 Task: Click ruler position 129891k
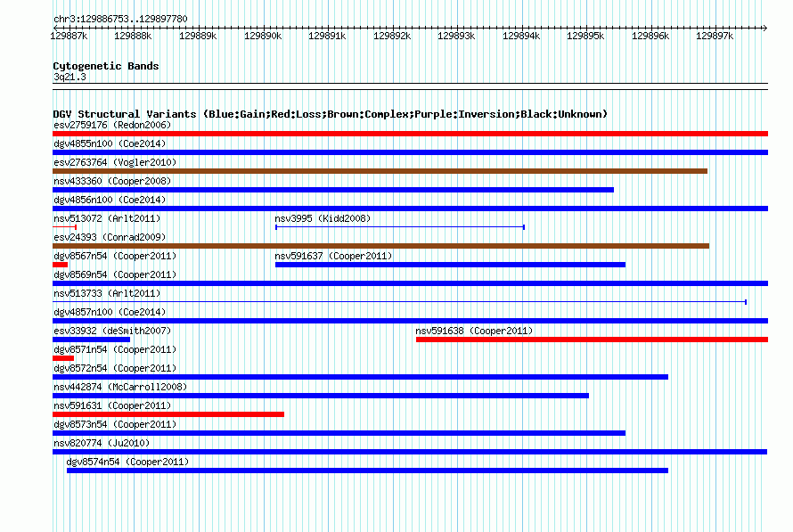click(327, 36)
